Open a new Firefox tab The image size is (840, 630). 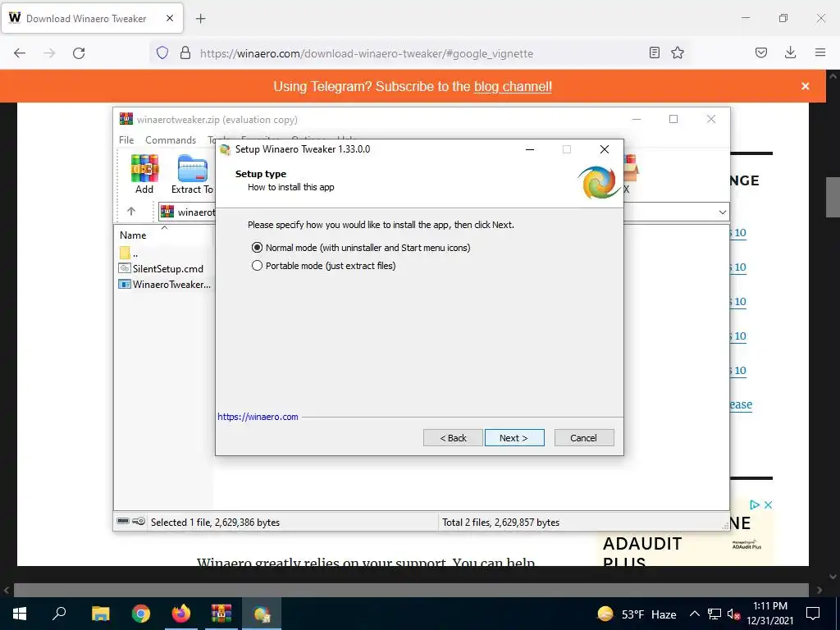[x=200, y=19]
